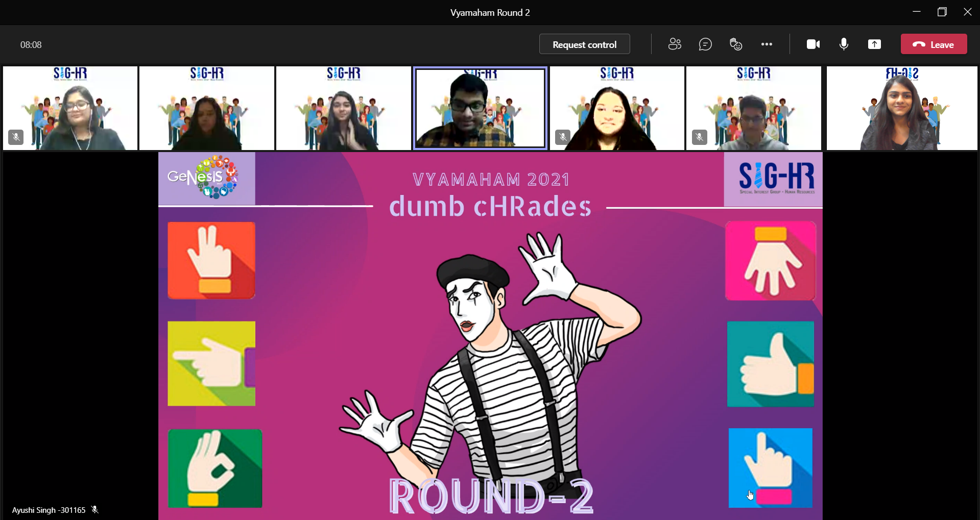Click the pointing-up finger on blue tile
Image resolution: width=980 pixels, height=520 pixels.
(x=770, y=468)
